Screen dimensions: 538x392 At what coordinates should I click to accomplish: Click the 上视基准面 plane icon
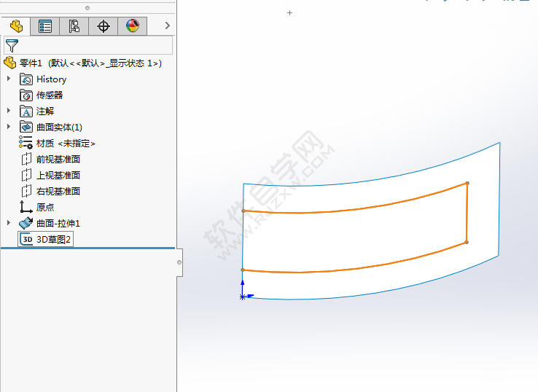pos(26,176)
